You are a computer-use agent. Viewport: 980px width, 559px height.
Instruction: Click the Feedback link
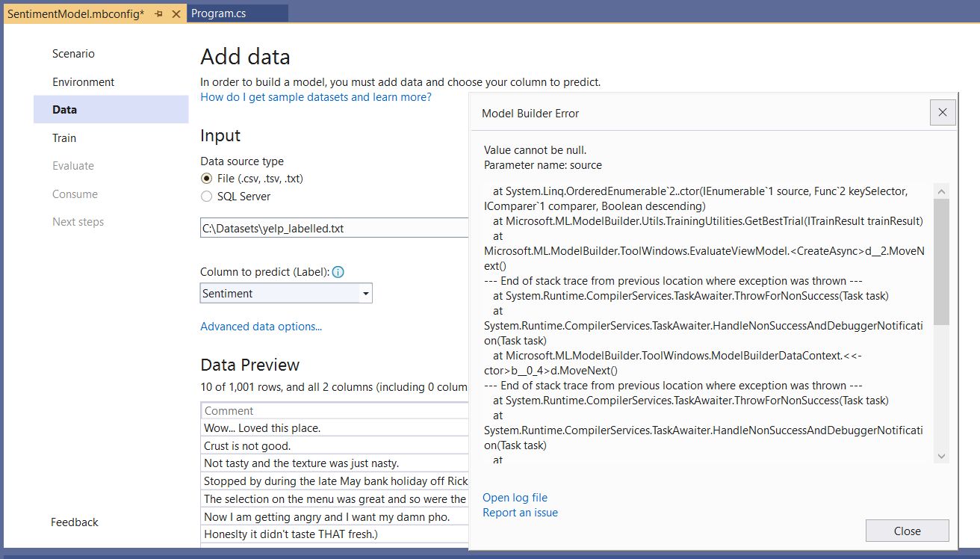coord(75,522)
